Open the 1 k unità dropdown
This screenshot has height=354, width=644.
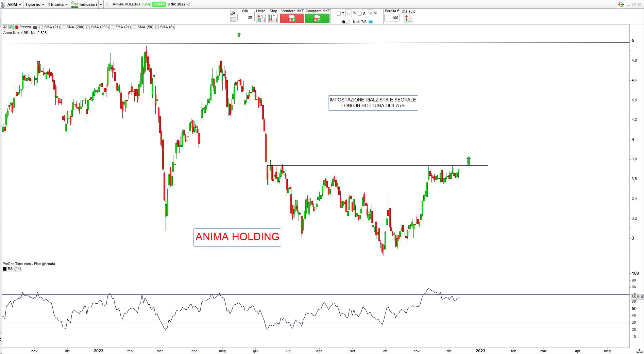[x=57, y=4]
